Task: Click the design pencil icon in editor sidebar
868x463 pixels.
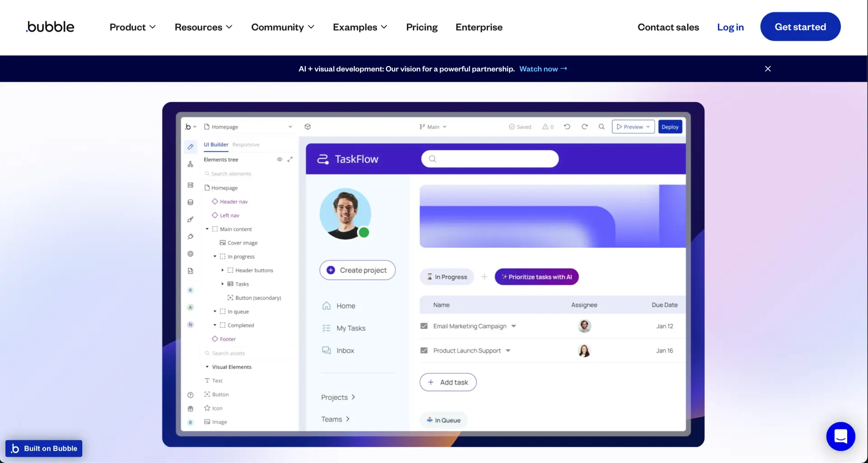Action: (x=190, y=146)
